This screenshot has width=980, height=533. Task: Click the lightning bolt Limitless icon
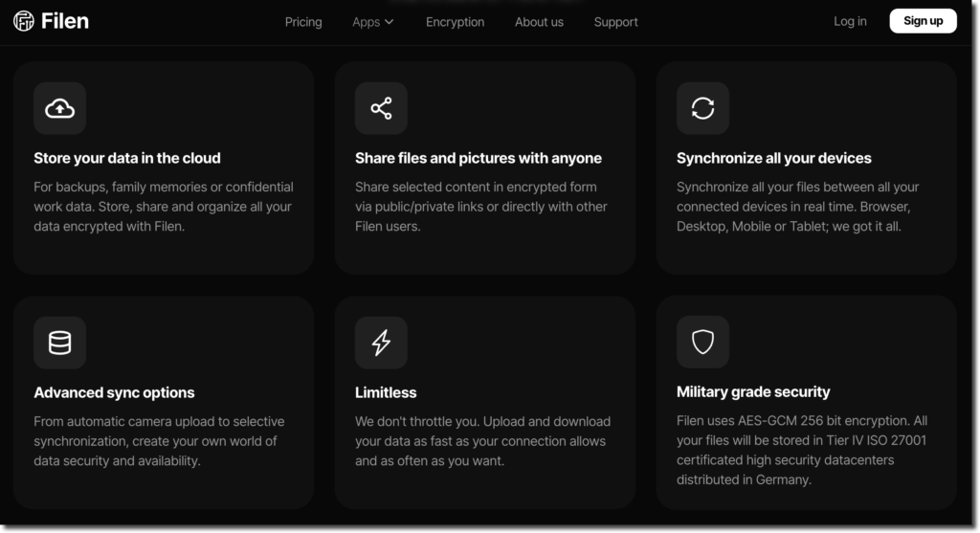pyautogui.click(x=381, y=343)
